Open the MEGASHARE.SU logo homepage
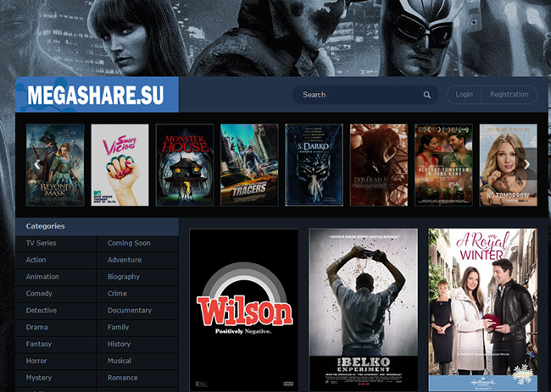The width and height of the screenshot is (551, 392). 97,95
